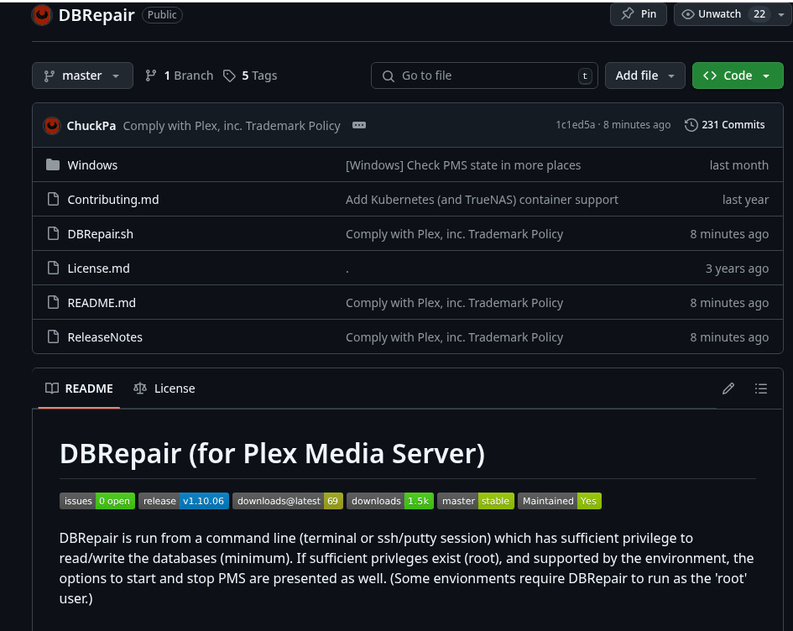Click the master stable badge

(x=475, y=501)
